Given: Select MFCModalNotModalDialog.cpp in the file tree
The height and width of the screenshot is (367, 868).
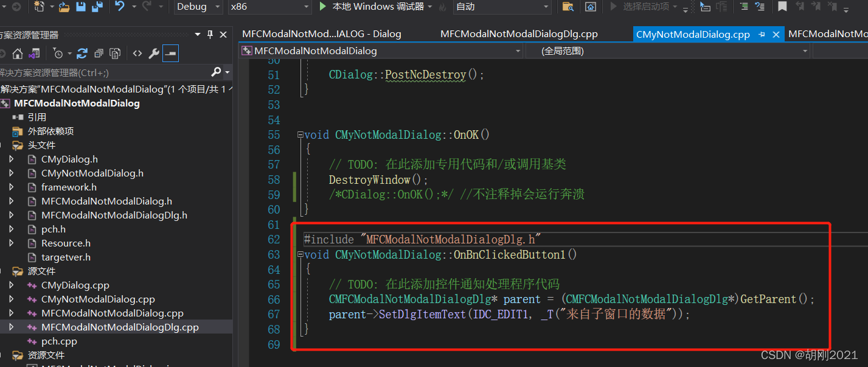Looking at the screenshot, I should click(x=113, y=313).
